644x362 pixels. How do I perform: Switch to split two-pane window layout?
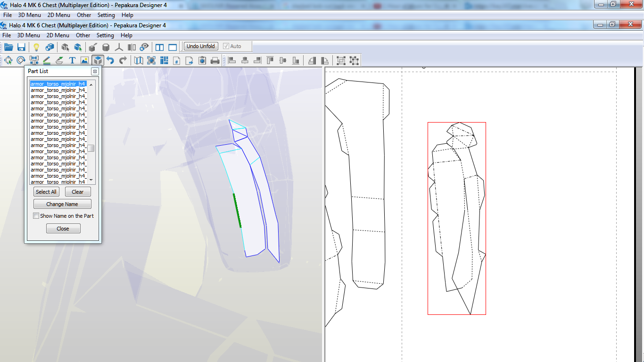point(160,47)
